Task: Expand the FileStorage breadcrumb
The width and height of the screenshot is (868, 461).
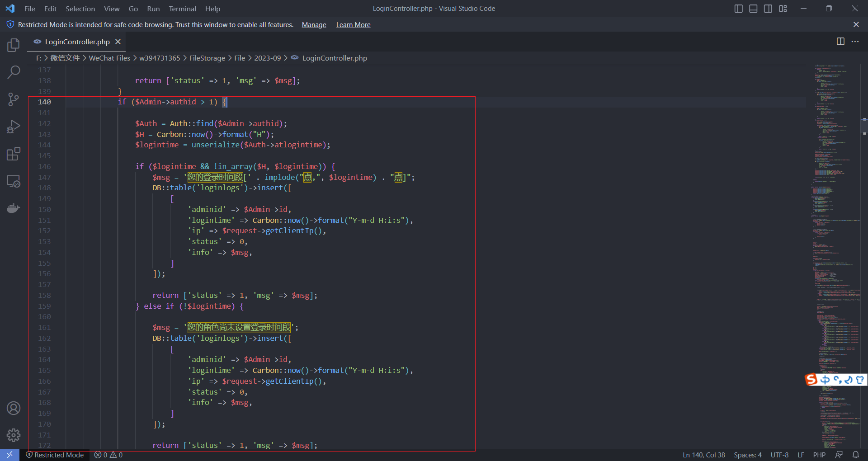Action: (x=207, y=58)
